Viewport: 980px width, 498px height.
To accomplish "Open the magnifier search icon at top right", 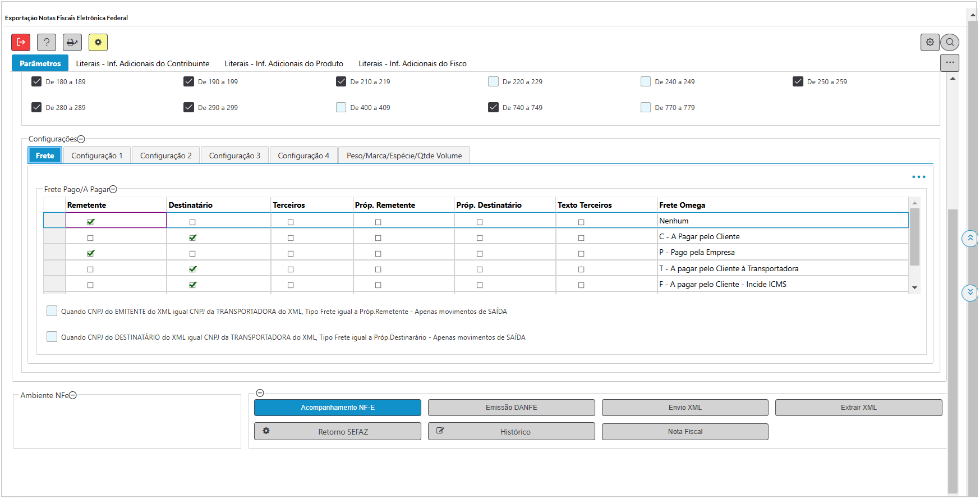I will [950, 42].
